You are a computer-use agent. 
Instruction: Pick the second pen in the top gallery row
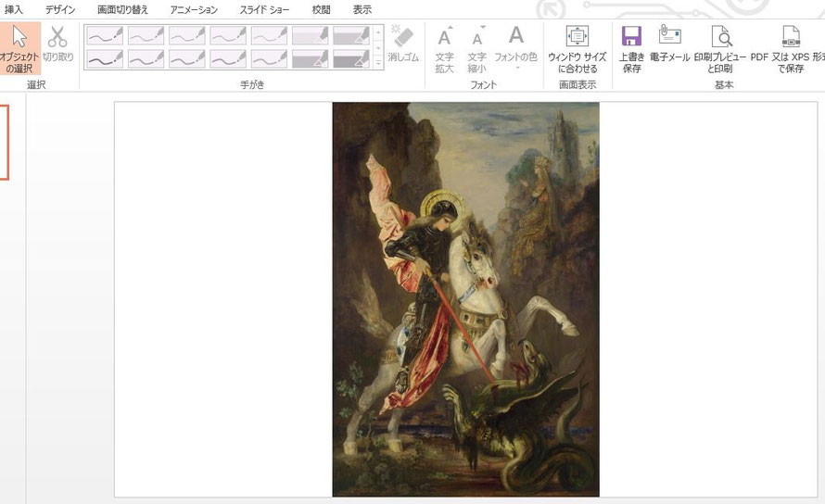(146, 36)
